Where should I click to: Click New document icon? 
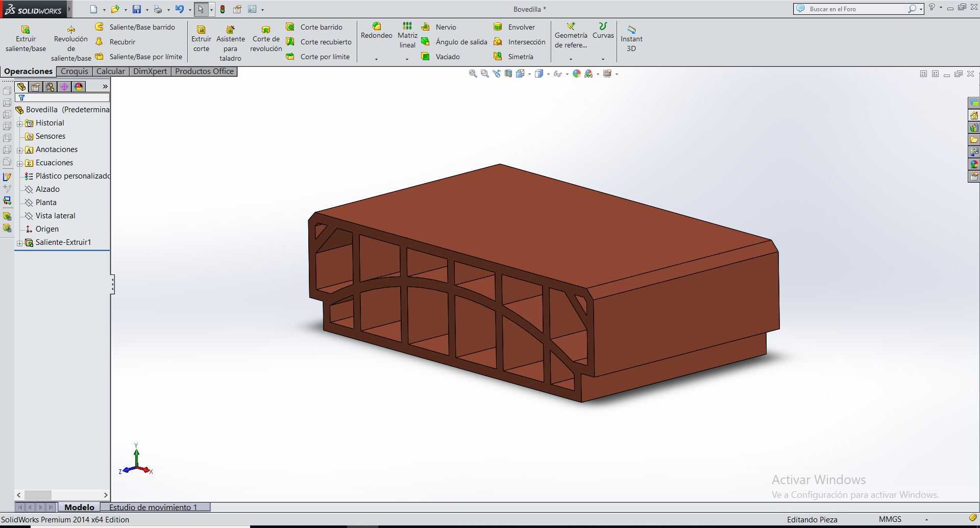point(93,9)
